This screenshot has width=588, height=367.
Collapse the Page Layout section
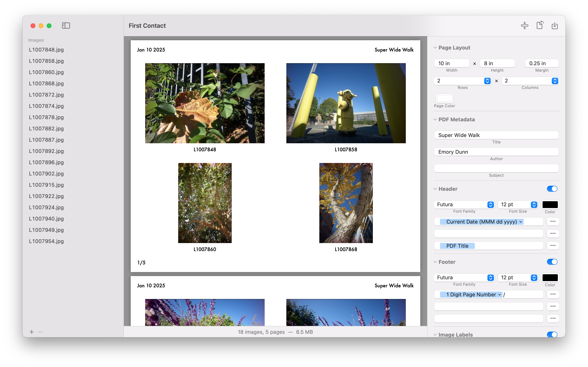pos(435,48)
